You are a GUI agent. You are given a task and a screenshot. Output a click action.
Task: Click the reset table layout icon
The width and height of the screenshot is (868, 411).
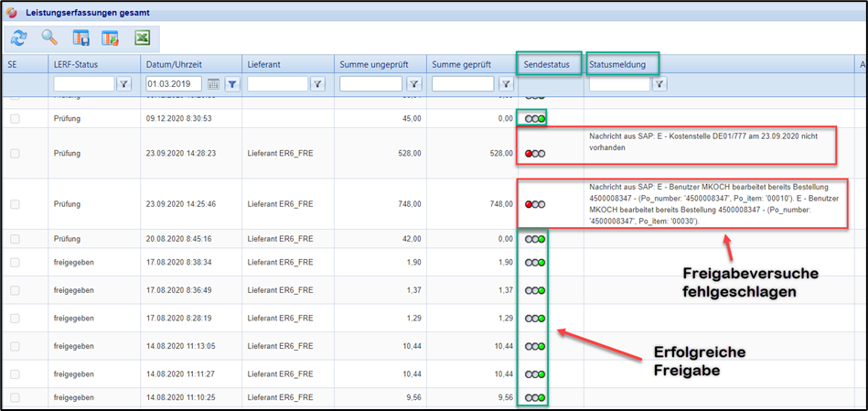(111, 38)
